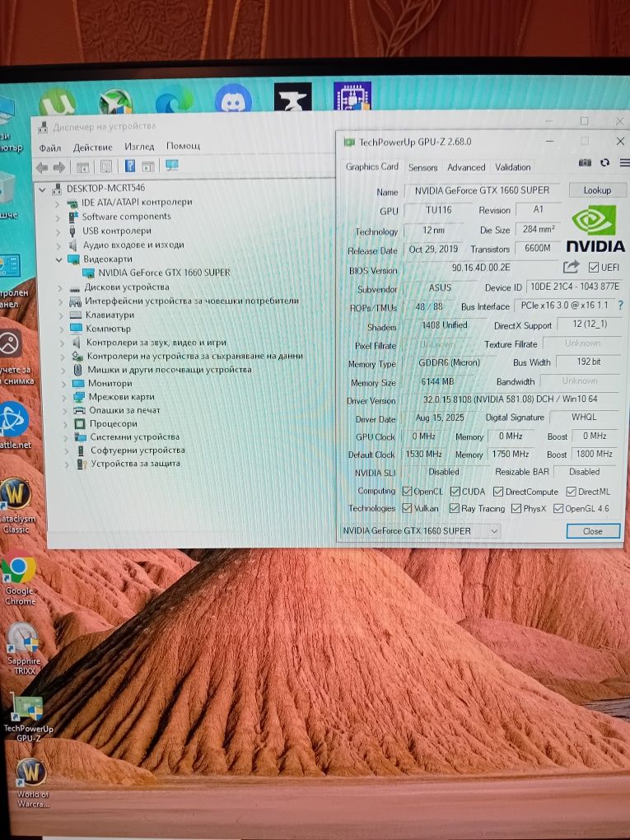
Task: Collapse the Видеокарти category
Action: 58,259
